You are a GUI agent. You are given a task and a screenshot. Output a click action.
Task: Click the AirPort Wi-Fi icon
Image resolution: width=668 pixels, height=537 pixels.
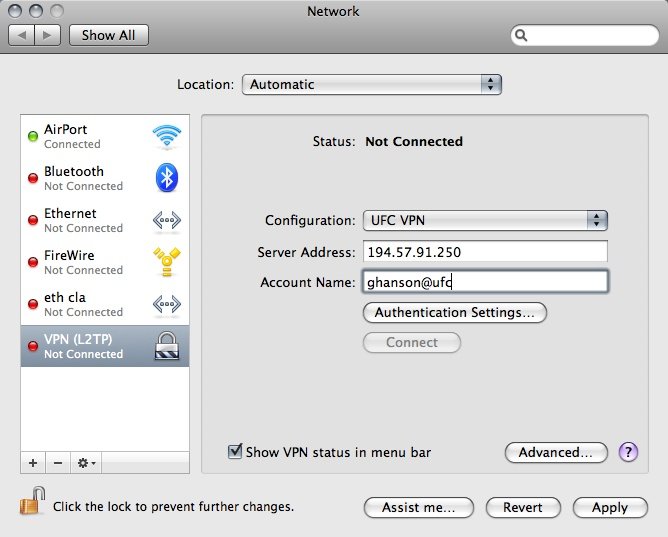click(166, 136)
